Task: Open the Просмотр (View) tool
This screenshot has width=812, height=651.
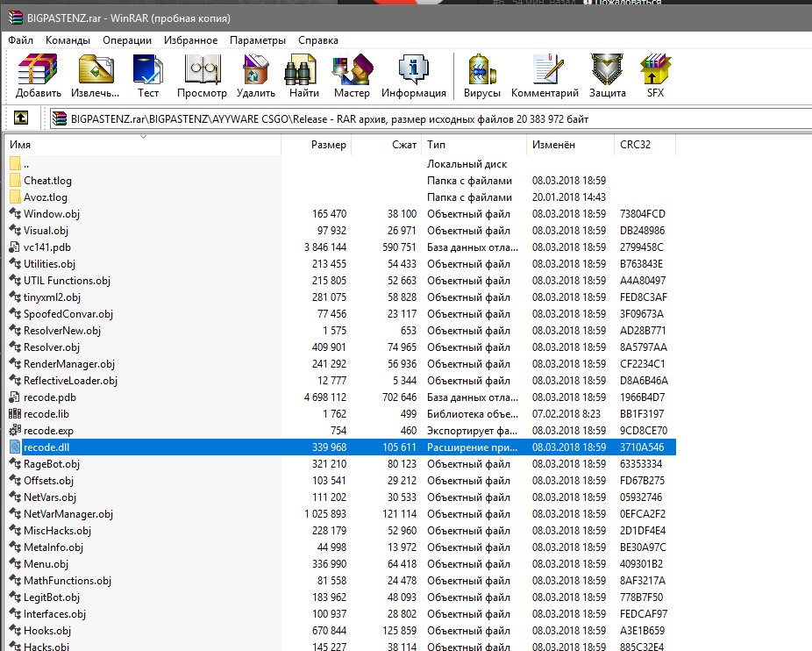Action: (202, 69)
